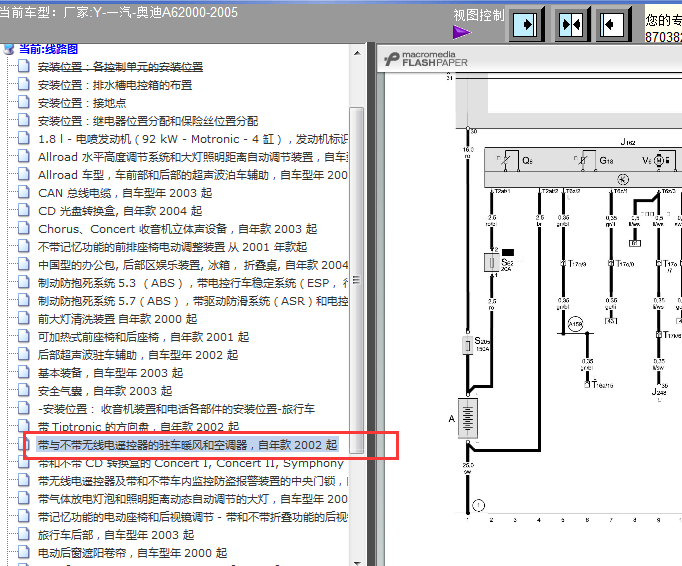
Task: Click the right-arrow view control button
Action: 525,24
